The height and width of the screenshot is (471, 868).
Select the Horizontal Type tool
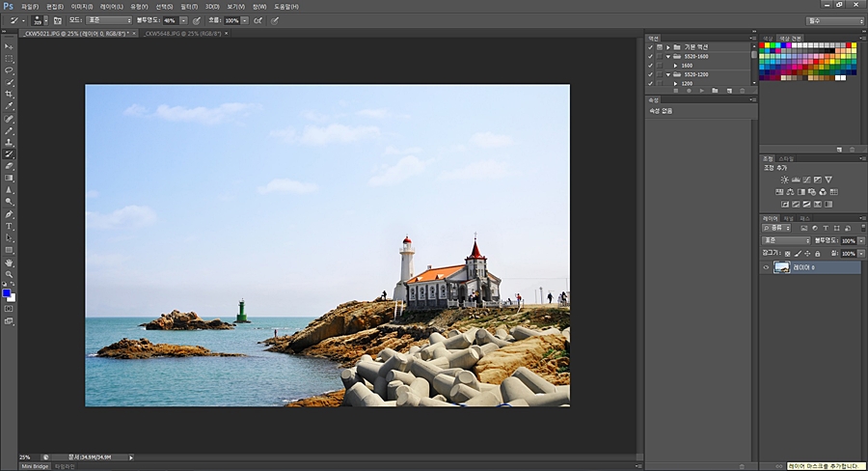(9, 226)
